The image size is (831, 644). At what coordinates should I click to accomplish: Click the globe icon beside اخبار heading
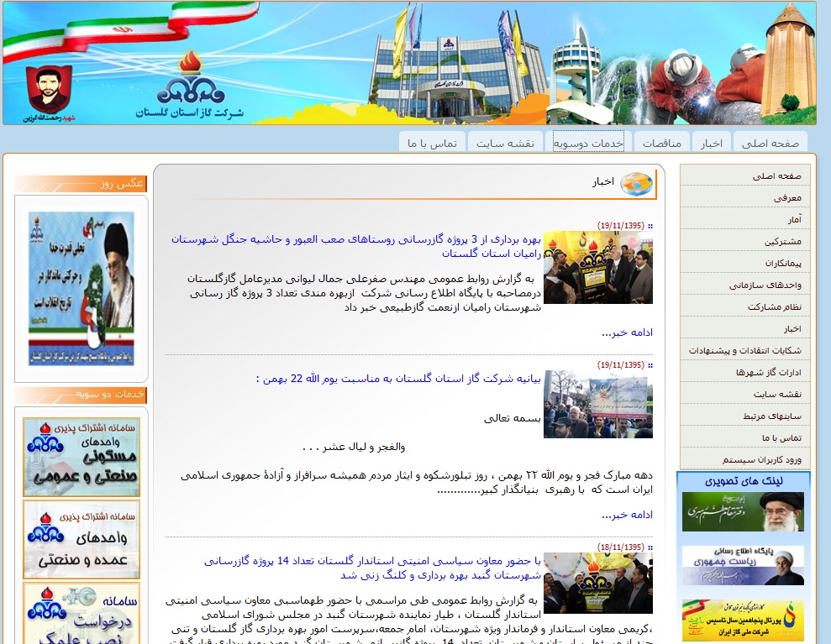pyautogui.click(x=636, y=184)
